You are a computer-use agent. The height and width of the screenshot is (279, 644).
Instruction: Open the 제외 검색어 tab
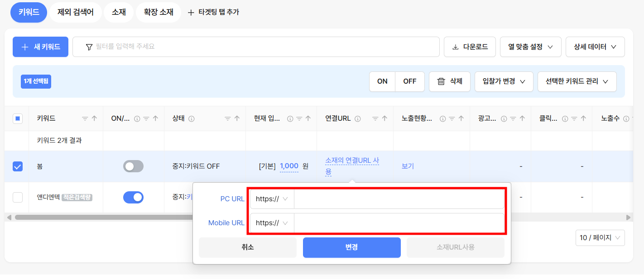tap(76, 12)
